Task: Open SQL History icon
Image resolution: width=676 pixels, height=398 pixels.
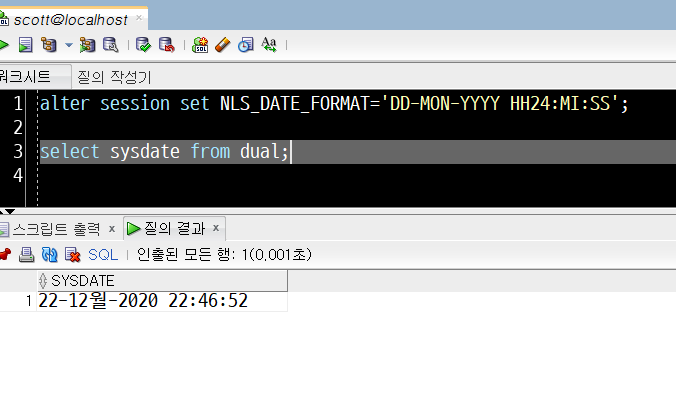Action: [246, 45]
